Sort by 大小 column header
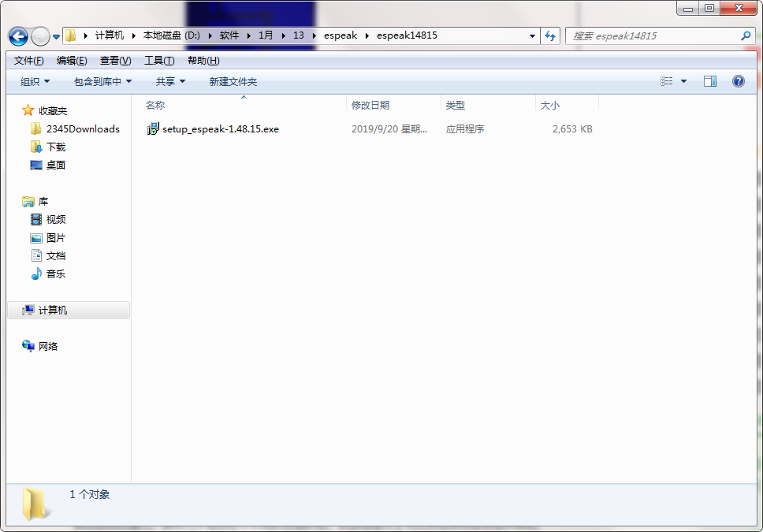The width and height of the screenshot is (763, 532). point(567,105)
